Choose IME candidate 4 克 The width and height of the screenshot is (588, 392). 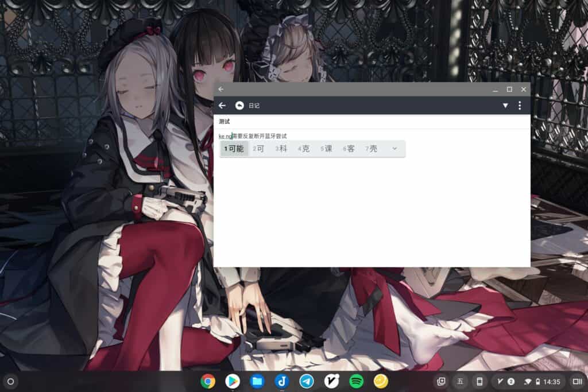pos(304,149)
